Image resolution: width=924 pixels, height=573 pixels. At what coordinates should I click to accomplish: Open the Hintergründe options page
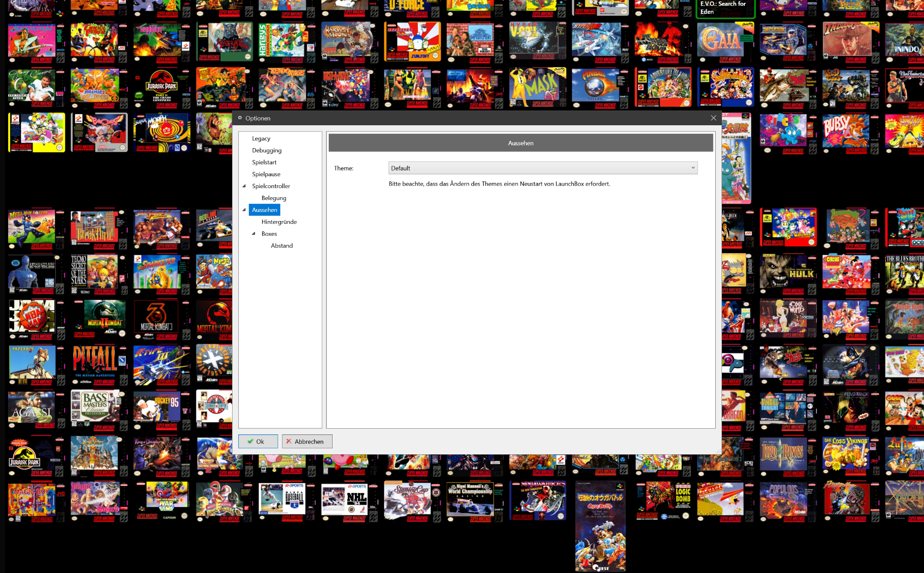coord(279,222)
